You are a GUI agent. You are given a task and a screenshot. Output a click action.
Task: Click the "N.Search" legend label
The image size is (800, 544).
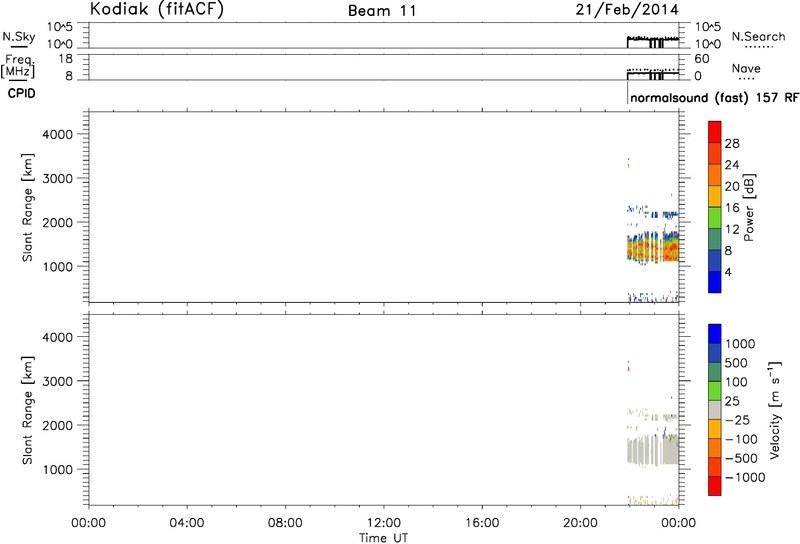[758, 37]
